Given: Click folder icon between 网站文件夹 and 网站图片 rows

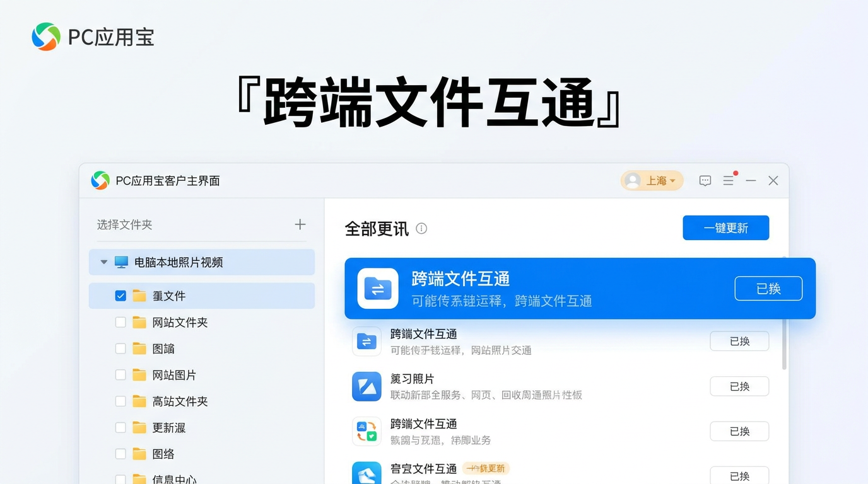Looking at the screenshot, I should point(139,349).
